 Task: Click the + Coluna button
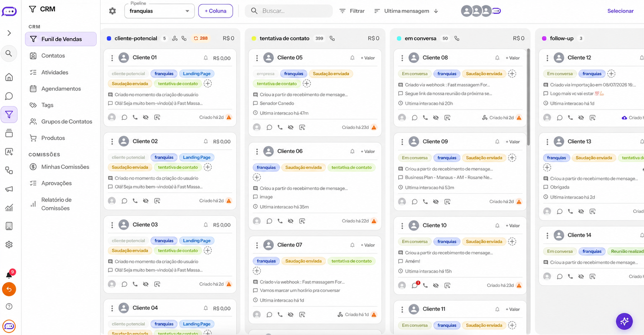coord(215,11)
